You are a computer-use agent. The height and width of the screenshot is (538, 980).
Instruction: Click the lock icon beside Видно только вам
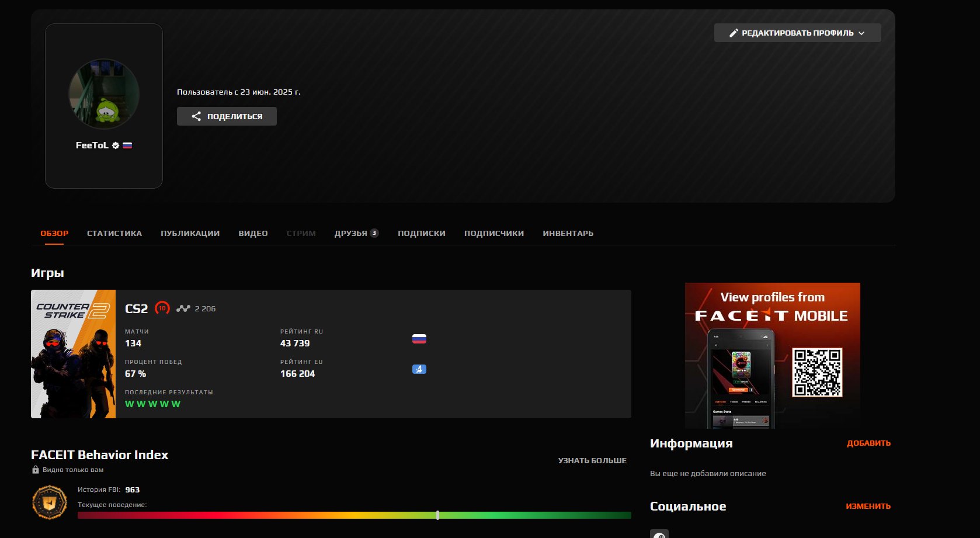(x=34, y=470)
